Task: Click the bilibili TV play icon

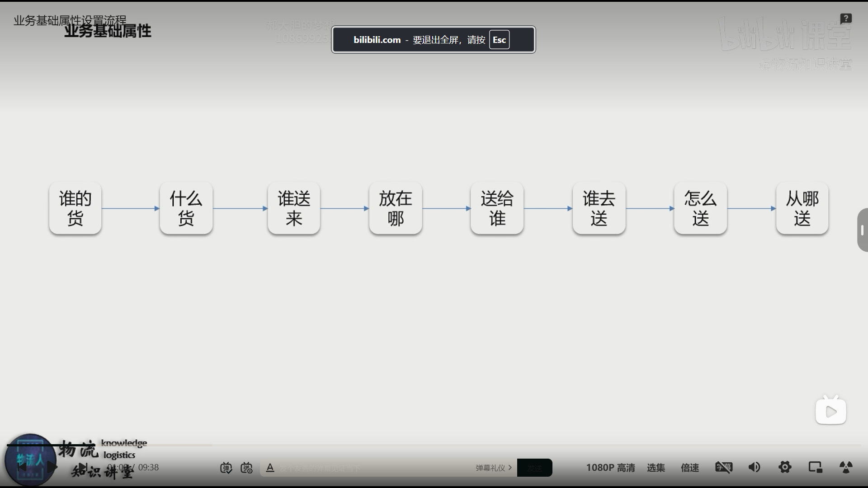Action: (830, 411)
